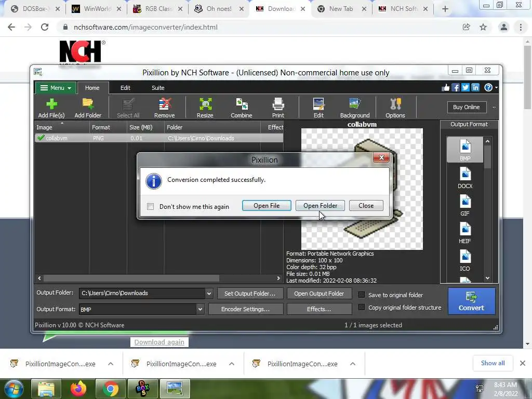Select HEIF in the Output Format list

pyautogui.click(x=465, y=233)
